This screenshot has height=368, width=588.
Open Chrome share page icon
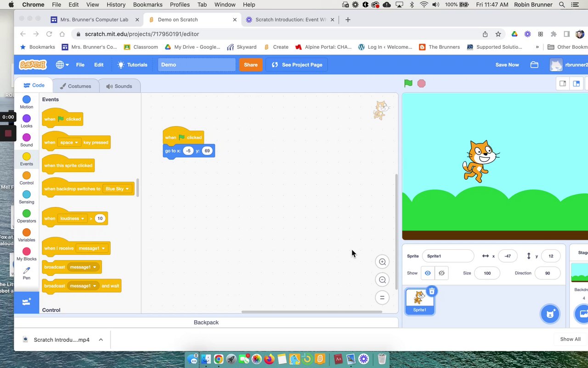tap(485, 34)
